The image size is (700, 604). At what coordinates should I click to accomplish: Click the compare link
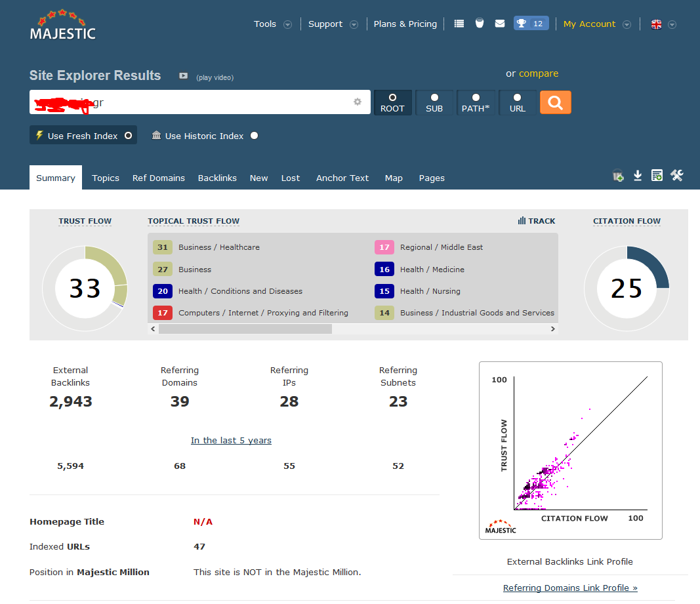pos(539,73)
